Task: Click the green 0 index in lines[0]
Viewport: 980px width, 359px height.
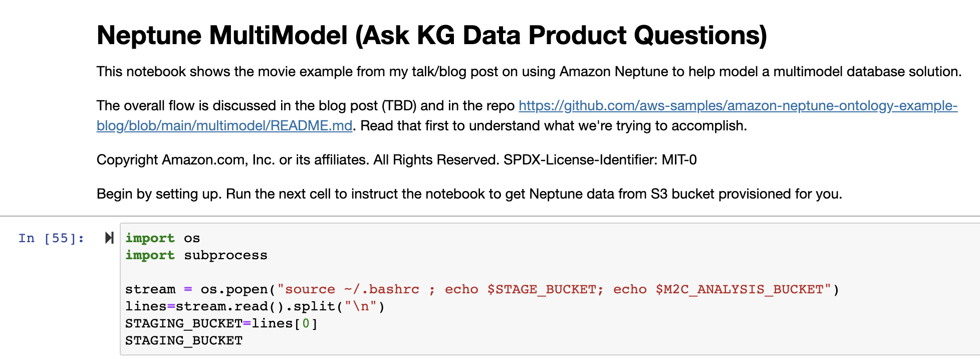Action: point(306,323)
